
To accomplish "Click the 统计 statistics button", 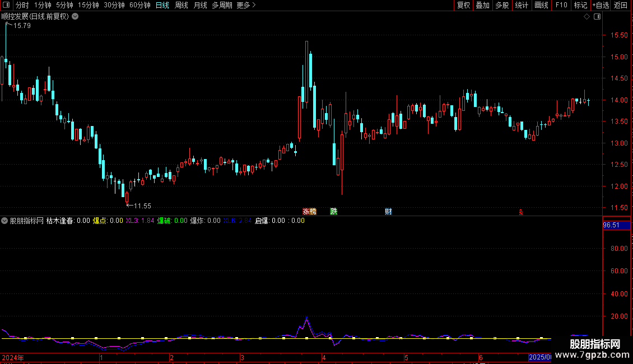I will pyautogui.click(x=522, y=5).
